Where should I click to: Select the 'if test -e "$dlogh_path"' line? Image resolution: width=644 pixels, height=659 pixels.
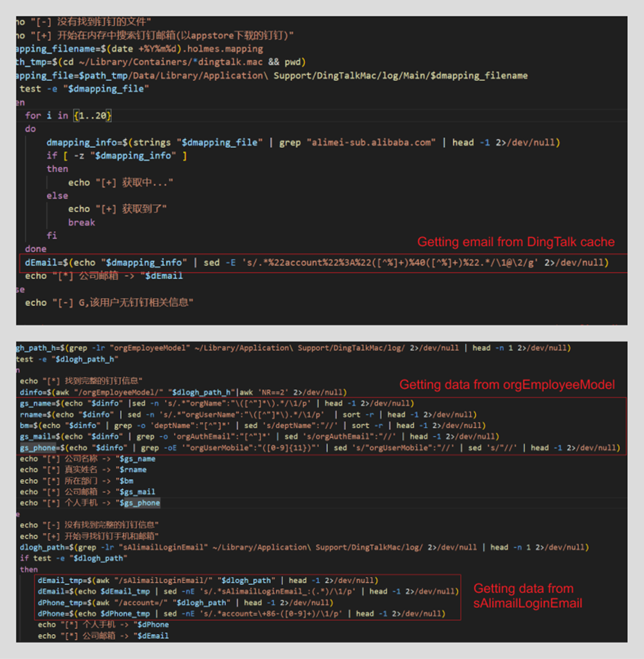73,558
